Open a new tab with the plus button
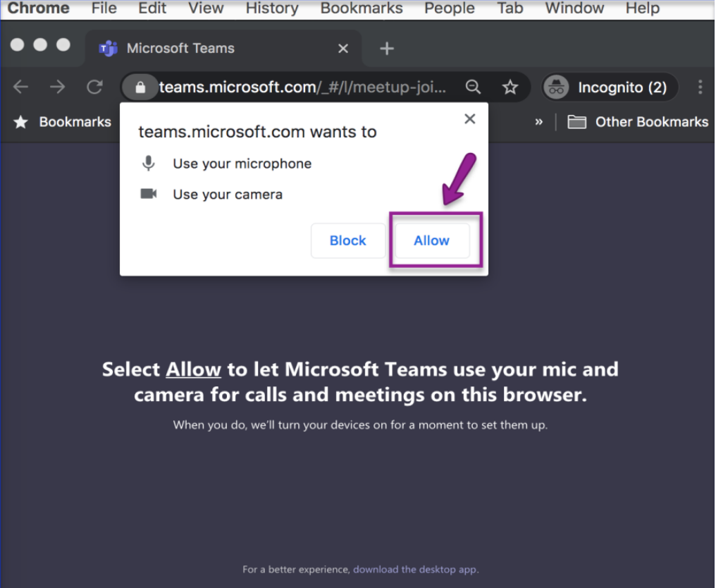This screenshot has height=588, width=716. (387, 49)
